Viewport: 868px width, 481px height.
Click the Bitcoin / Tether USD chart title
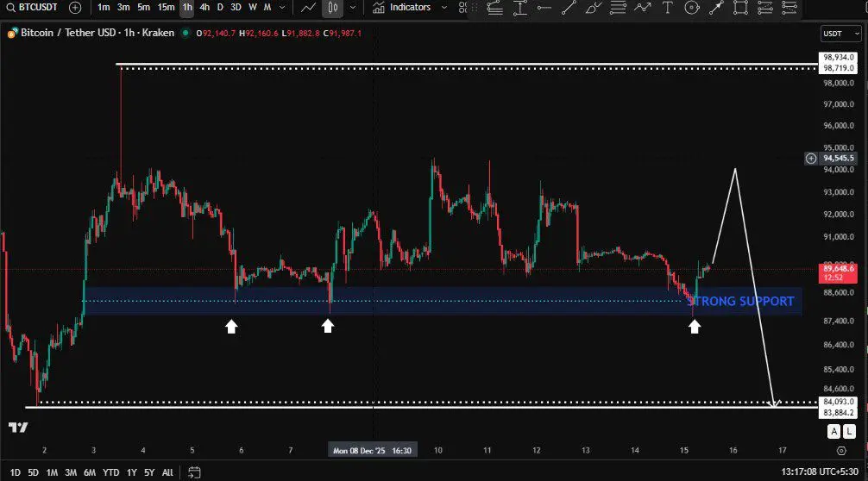pos(97,33)
